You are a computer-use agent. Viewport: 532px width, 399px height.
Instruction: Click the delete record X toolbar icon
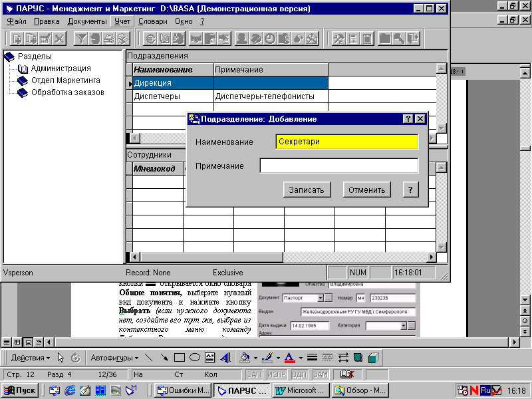[x=59, y=39]
